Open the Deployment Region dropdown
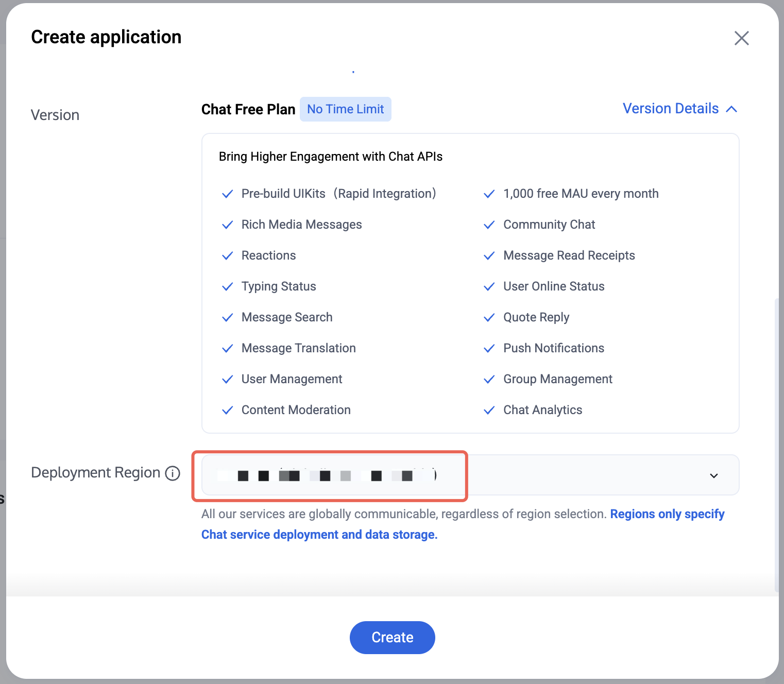Viewport: 784px width, 684px height. coord(470,475)
